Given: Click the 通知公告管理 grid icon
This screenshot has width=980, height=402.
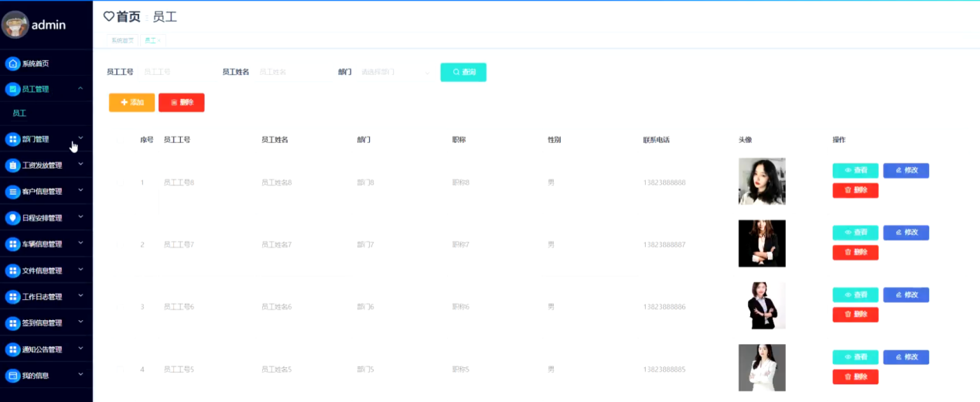Looking at the screenshot, I should pos(12,349).
